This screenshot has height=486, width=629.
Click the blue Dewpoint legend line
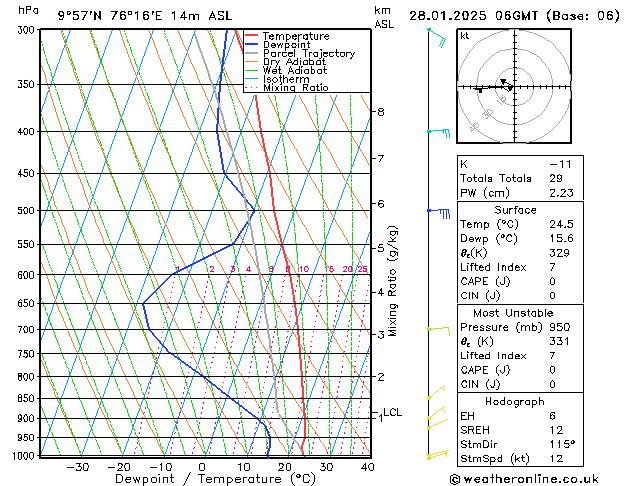coord(252,45)
